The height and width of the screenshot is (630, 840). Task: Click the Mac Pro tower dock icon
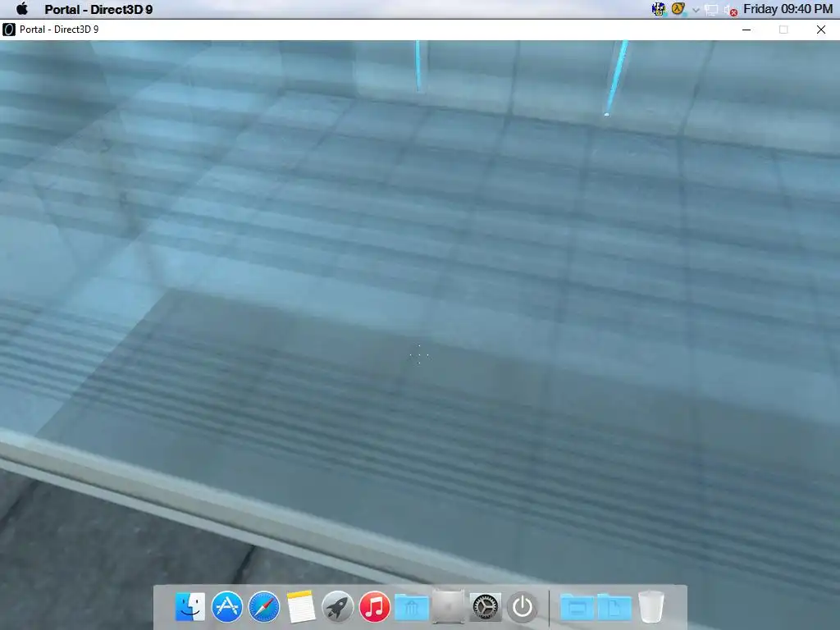449,606
